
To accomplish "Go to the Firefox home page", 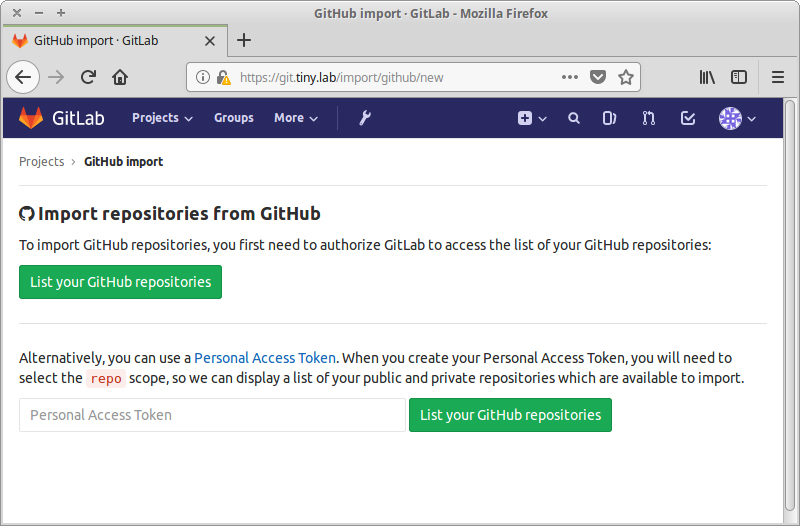I will click(x=120, y=77).
